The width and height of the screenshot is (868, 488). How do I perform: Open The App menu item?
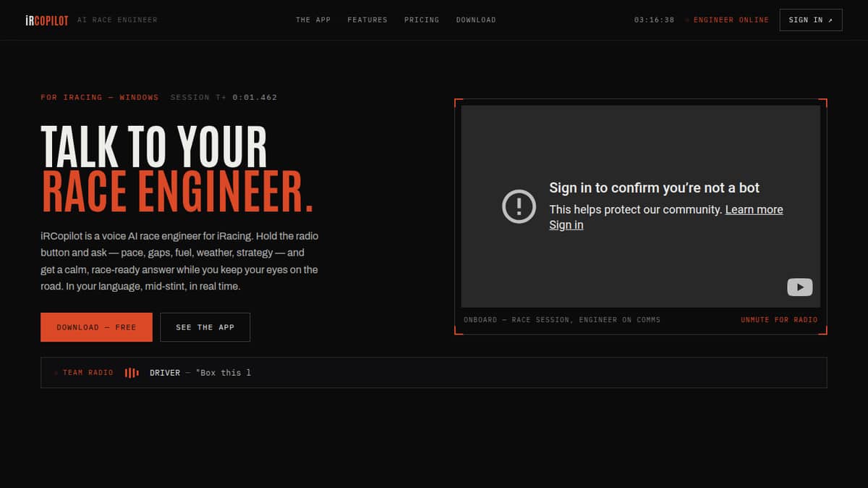(313, 20)
